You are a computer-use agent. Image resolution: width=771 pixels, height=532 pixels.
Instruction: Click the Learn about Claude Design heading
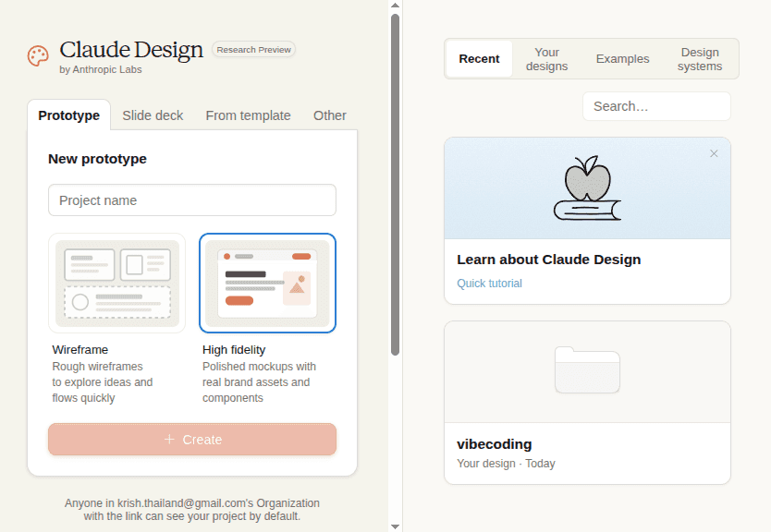[x=549, y=260]
